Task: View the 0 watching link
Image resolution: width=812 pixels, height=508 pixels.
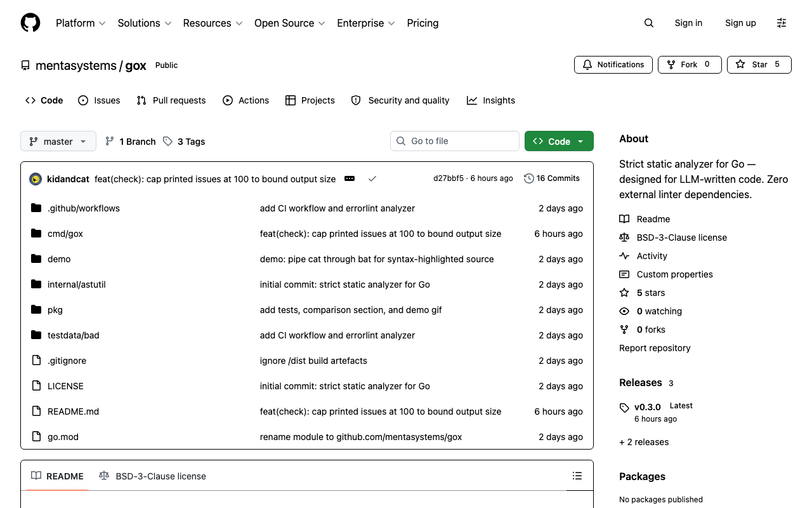Action: click(650, 311)
